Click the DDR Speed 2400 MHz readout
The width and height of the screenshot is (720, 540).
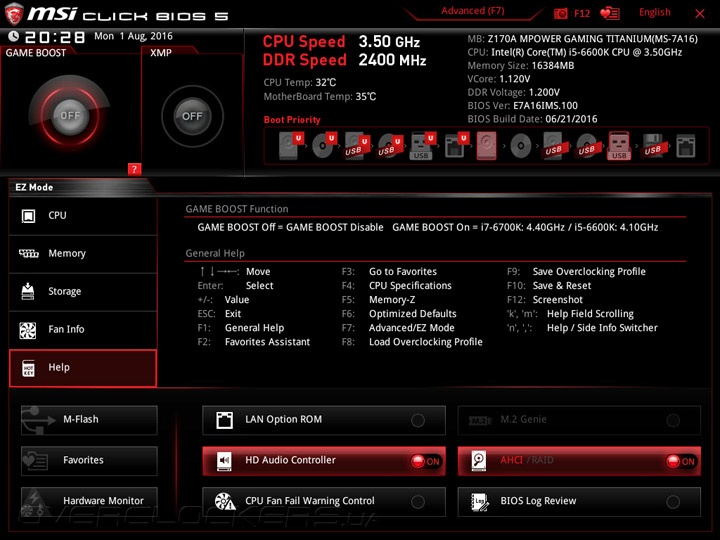click(344, 60)
